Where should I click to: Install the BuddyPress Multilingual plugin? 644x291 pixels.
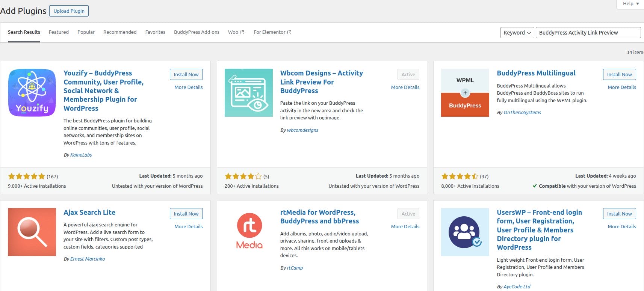click(619, 74)
